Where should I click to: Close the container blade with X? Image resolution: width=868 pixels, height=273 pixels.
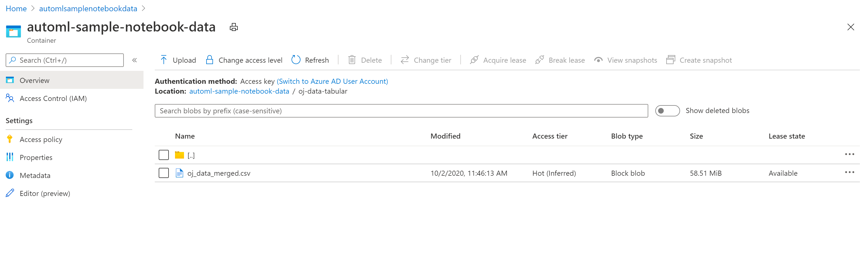click(x=851, y=27)
